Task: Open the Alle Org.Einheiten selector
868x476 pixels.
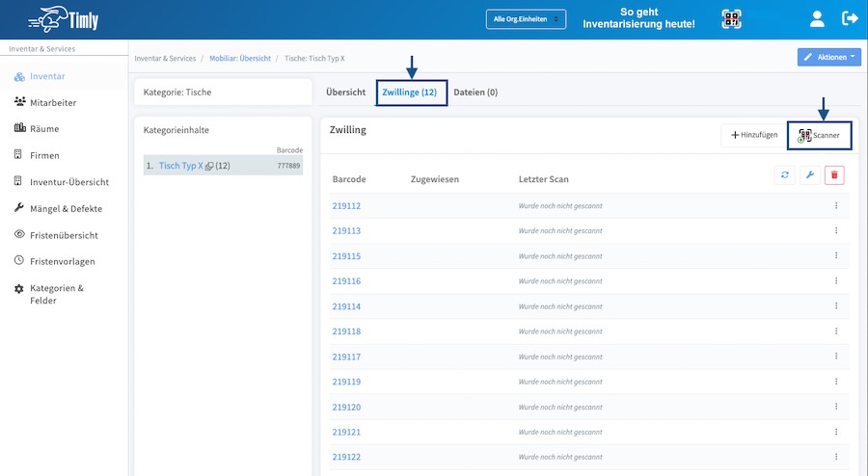Action: (526, 19)
